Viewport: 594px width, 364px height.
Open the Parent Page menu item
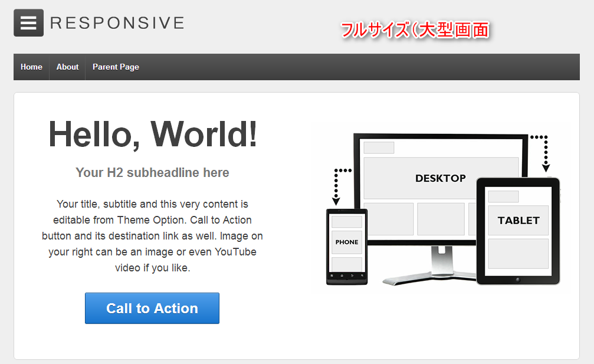pyautogui.click(x=116, y=67)
